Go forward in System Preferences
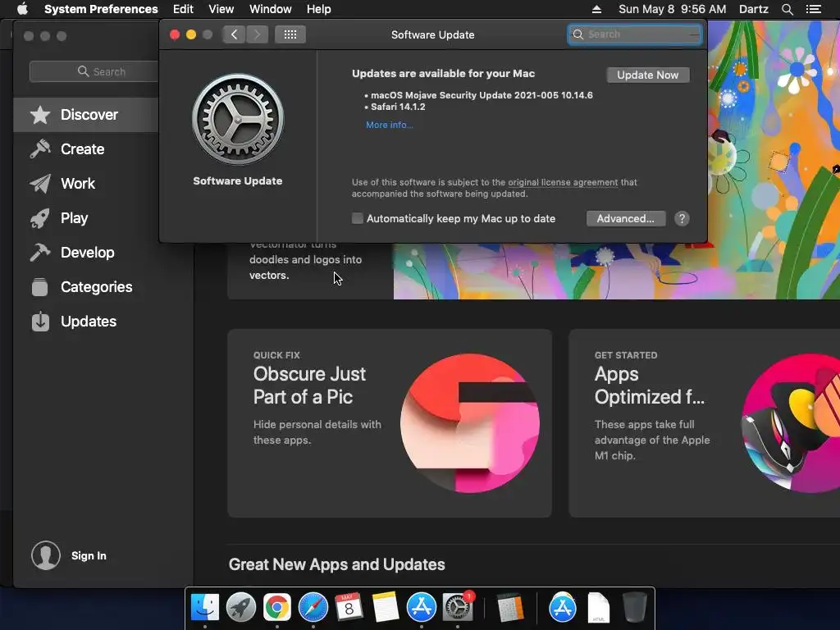 257,34
